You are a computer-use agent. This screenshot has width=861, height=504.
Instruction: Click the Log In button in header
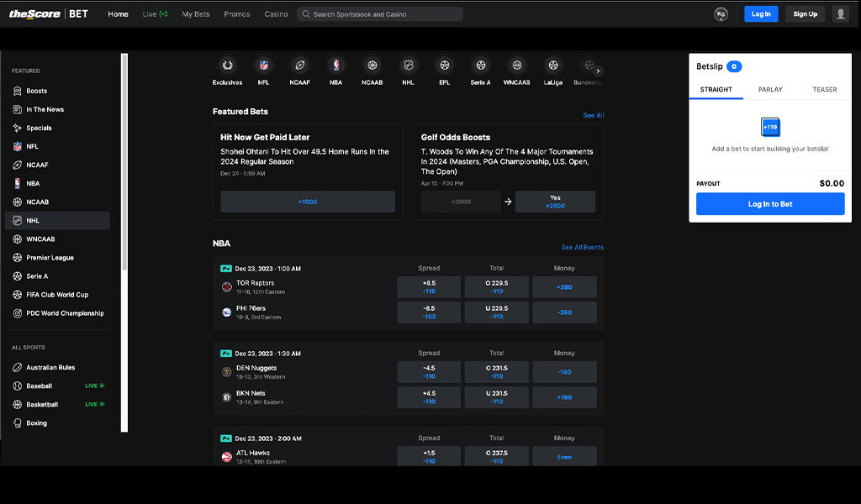point(761,14)
